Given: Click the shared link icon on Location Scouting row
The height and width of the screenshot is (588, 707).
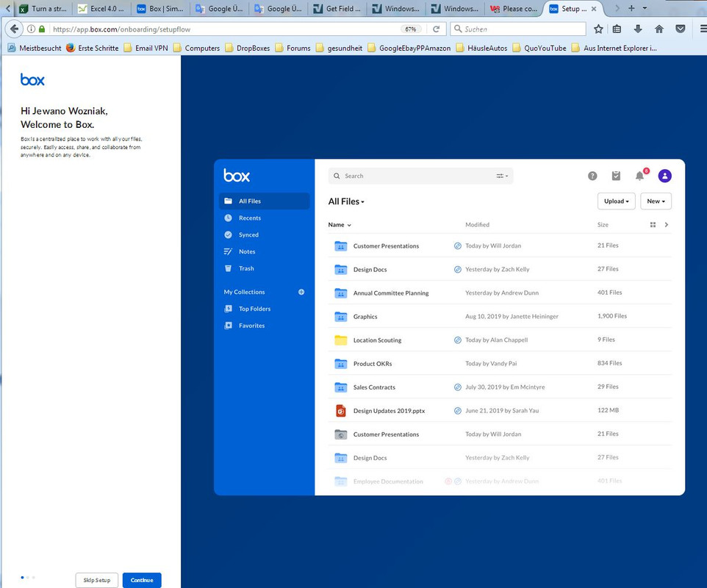Looking at the screenshot, I should coord(457,340).
